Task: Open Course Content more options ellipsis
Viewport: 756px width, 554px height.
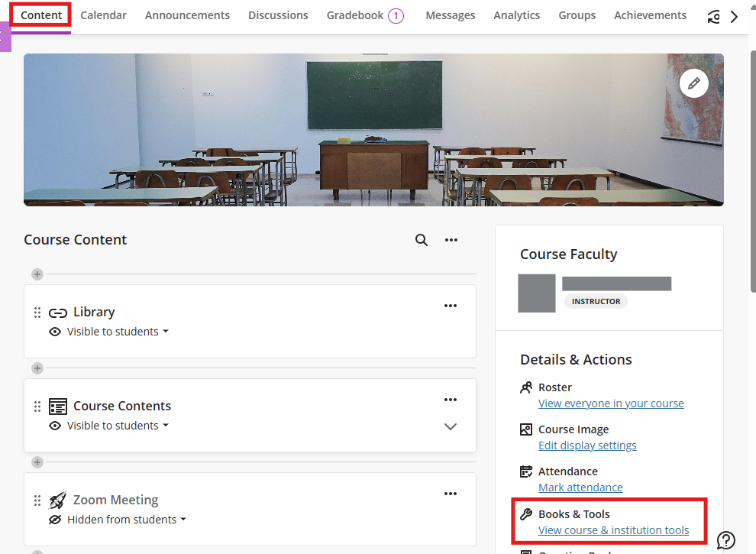Action: tap(451, 240)
